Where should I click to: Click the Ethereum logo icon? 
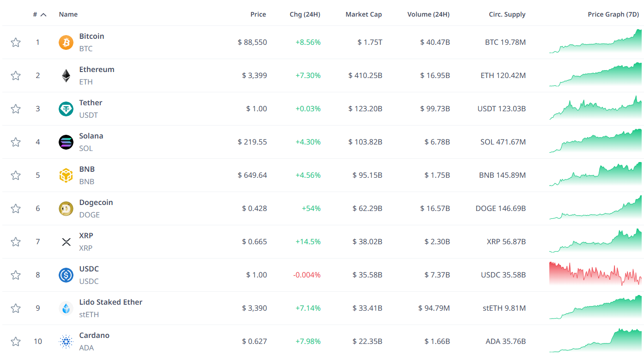(66, 76)
